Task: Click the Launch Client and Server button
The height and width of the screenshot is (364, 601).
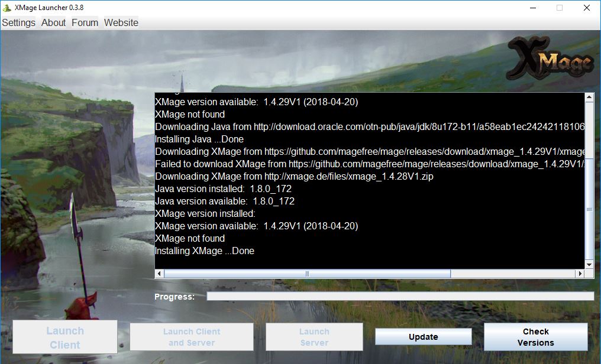Action: click(x=191, y=336)
